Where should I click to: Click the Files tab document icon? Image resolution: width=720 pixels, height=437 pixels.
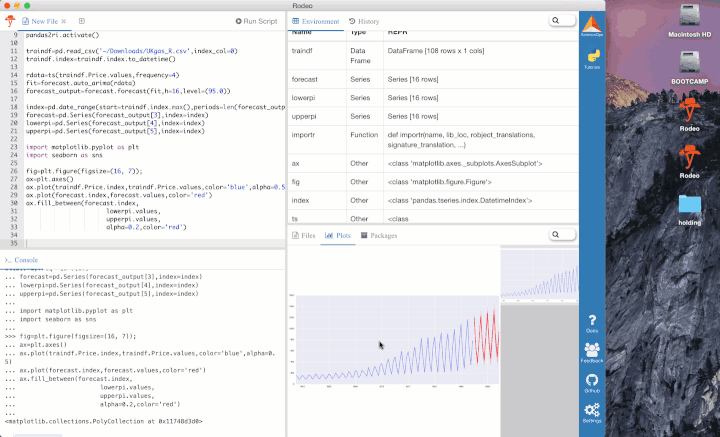(x=295, y=235)
